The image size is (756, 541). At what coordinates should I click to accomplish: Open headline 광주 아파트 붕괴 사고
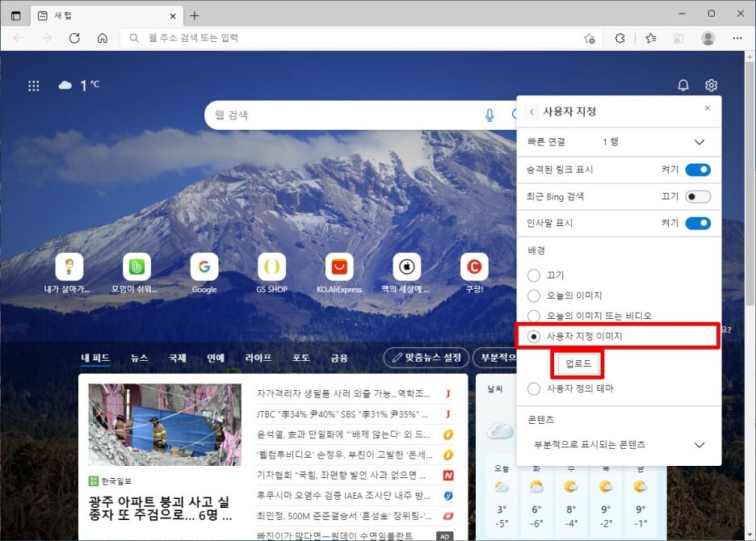160,508
